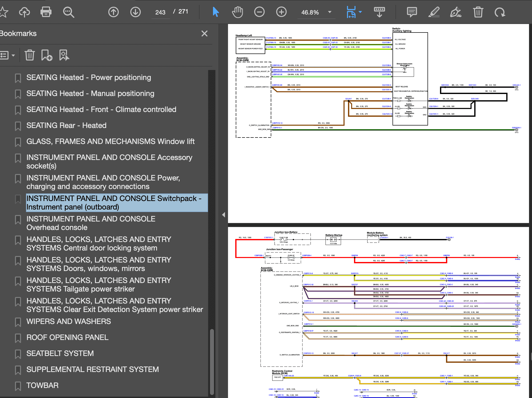Activate the arrow selection tool

tap(215, 12)
